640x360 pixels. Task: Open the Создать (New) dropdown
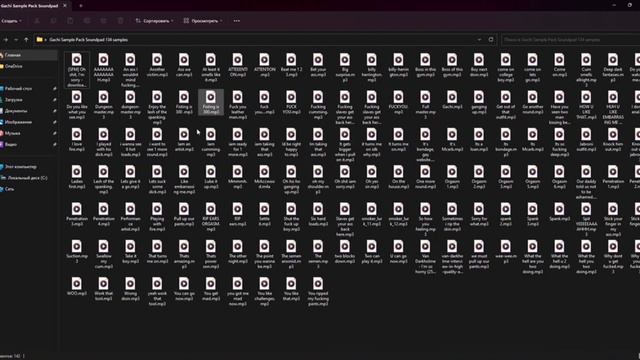(11, 21)
